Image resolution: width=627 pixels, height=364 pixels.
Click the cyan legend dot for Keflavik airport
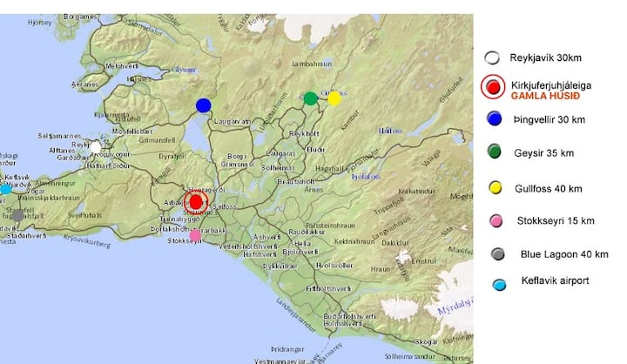pos(500,284)
